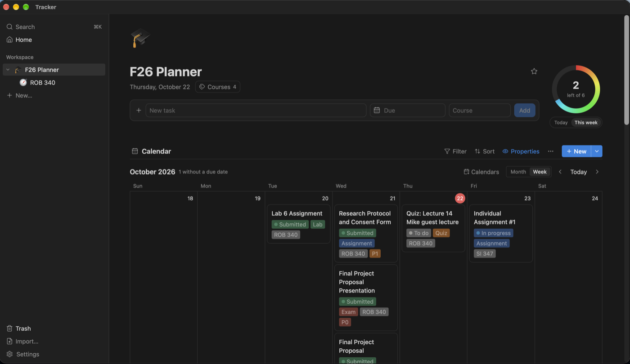Open the three-dots more options menu
The height and width of the screenshot is (364, 630).
pos(550,151)
